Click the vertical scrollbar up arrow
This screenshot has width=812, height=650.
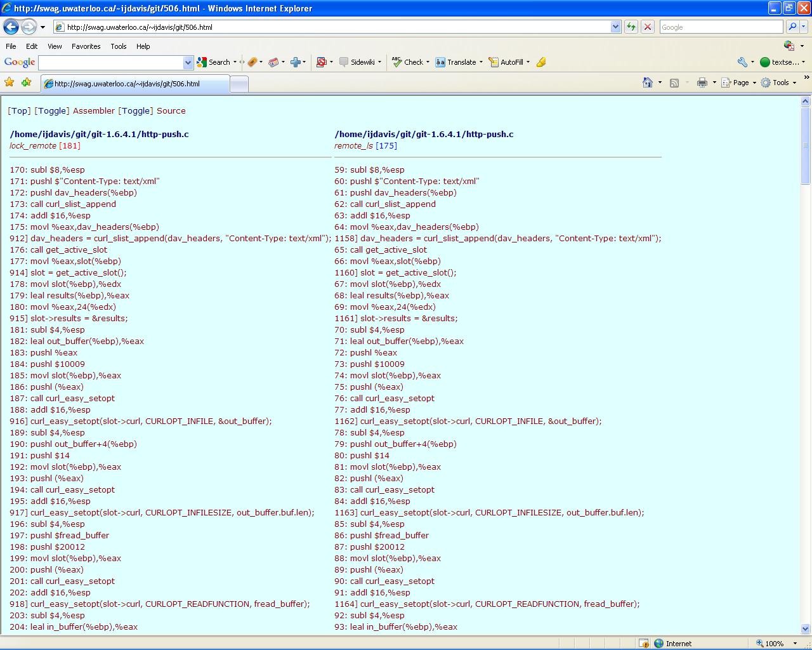click(x=806, y=102)
